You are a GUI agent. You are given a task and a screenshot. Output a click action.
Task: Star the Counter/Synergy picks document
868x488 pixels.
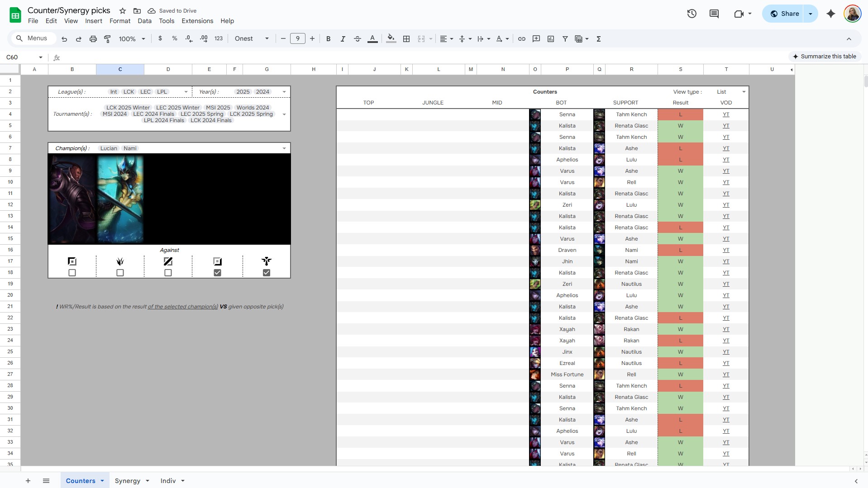123,10
